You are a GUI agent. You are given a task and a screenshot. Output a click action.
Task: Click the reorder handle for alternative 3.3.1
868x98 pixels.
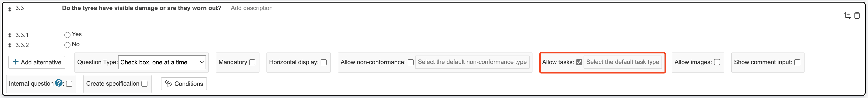10,35
